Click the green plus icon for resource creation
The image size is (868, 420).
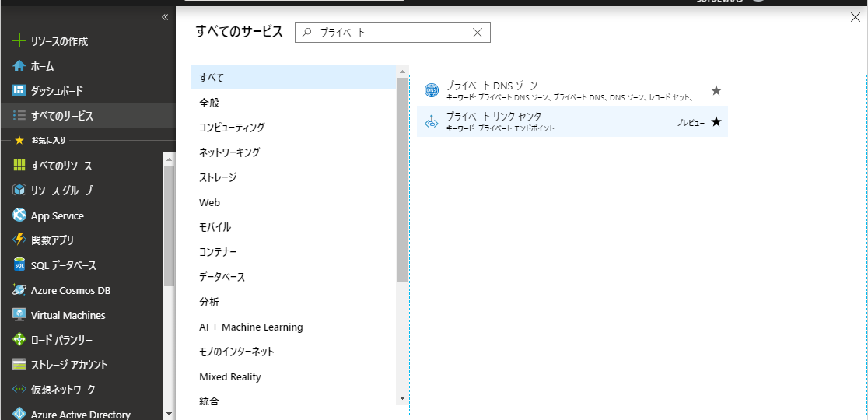(19, 41)
